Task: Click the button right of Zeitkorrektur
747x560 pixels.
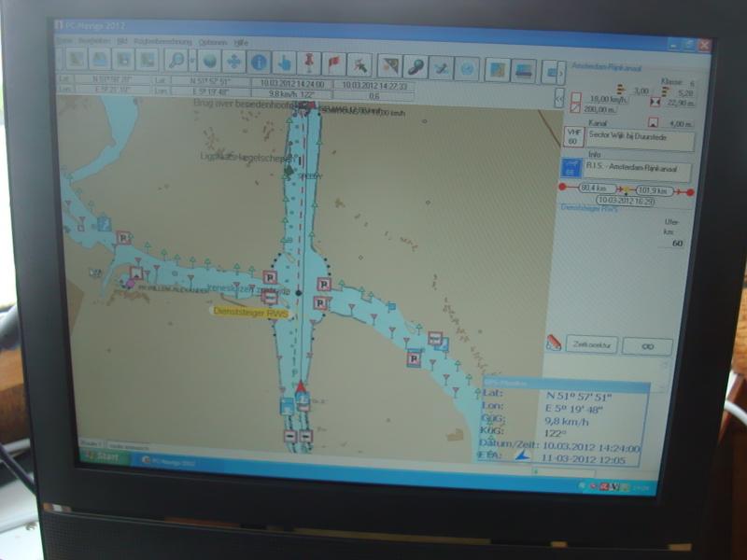Action: [647, 346]
